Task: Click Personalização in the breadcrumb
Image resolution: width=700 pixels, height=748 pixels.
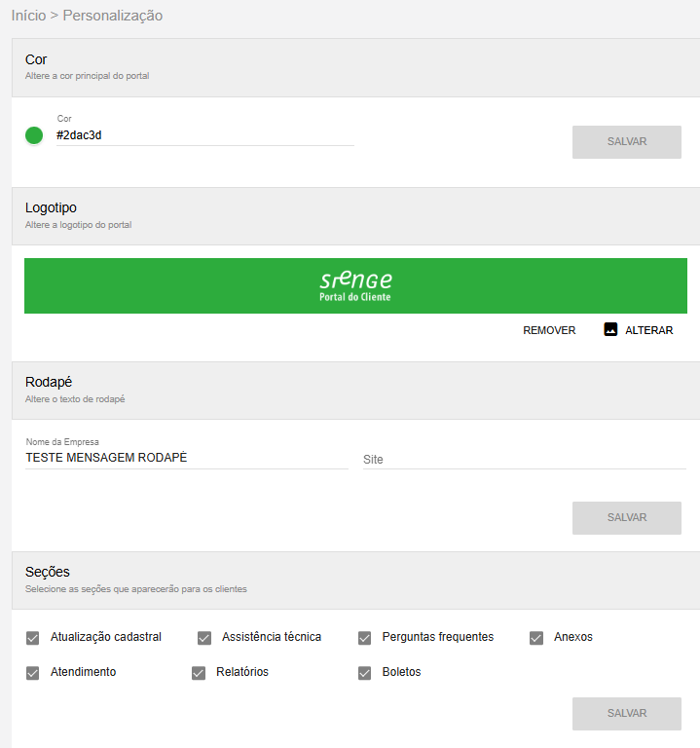Action: click(x=113, y=16)
